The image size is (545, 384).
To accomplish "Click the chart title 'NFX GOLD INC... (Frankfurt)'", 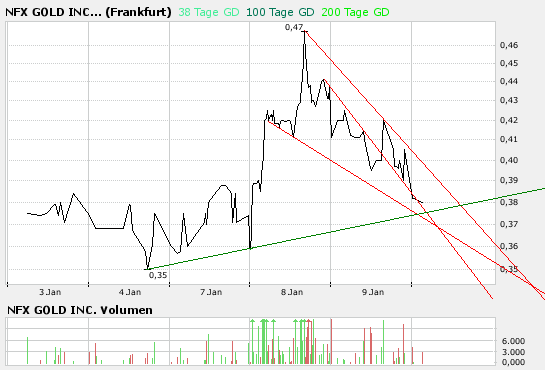I will [88, 13].
